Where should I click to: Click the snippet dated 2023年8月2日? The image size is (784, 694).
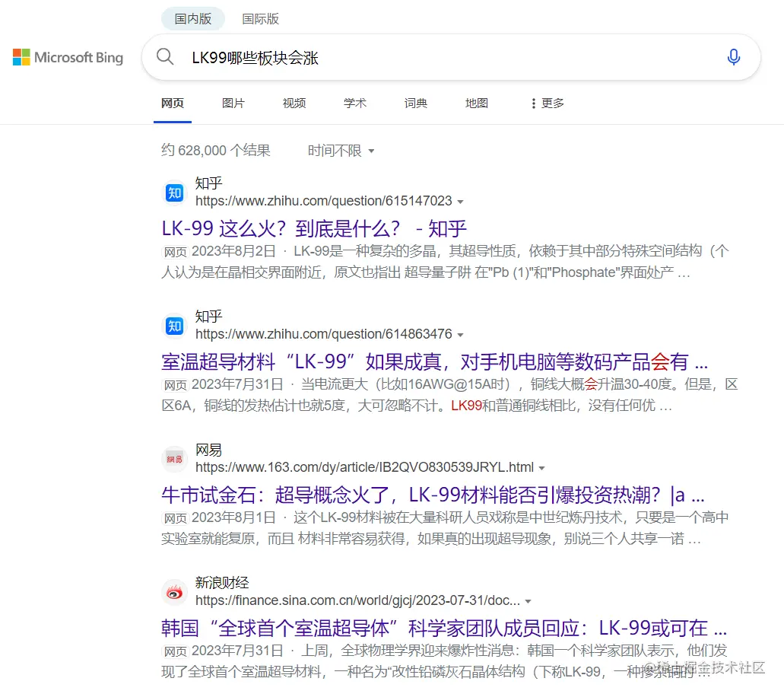tap(445, 262)
